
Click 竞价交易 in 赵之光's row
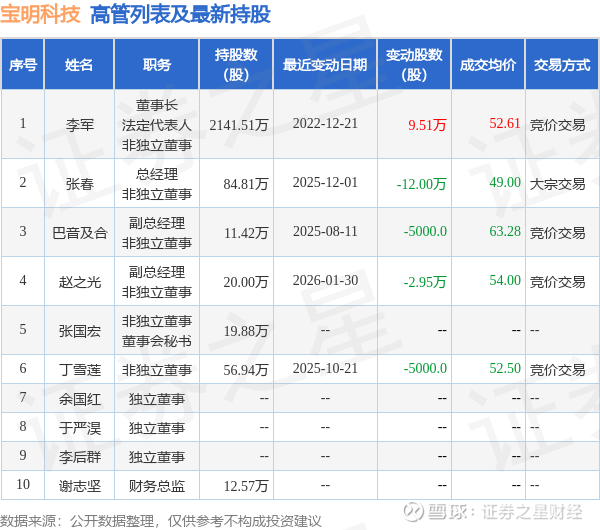pos(558,282)
